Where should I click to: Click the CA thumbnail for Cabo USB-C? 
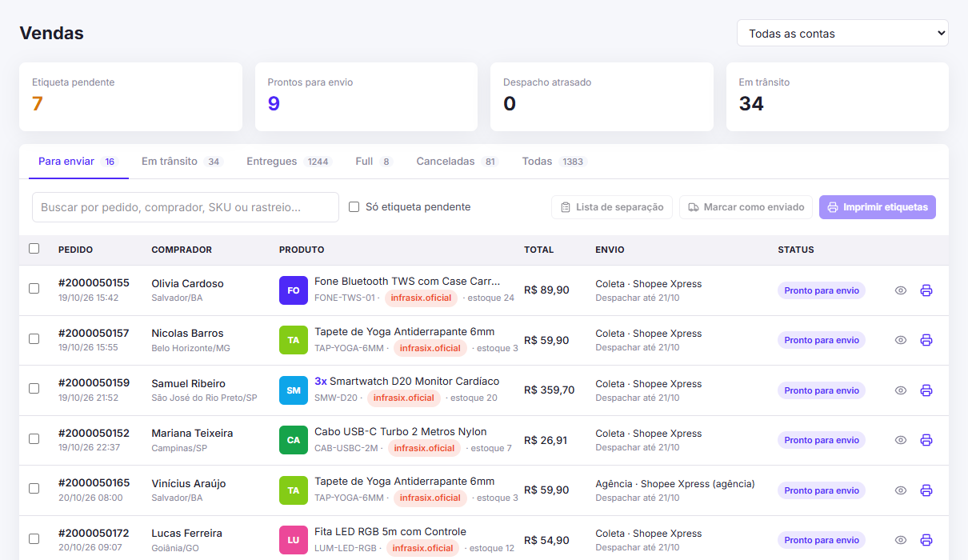coord(294,440)
